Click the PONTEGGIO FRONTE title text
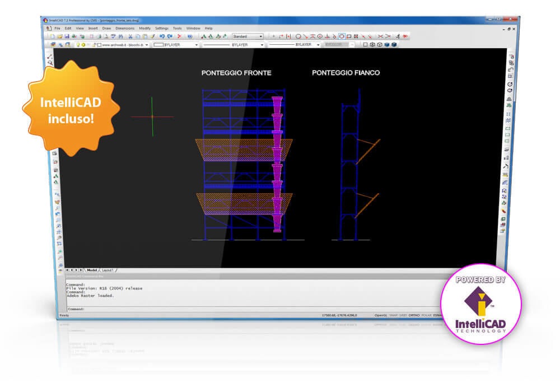The width and height of the screenshot is (560, 392). click(x=236, y=73)
